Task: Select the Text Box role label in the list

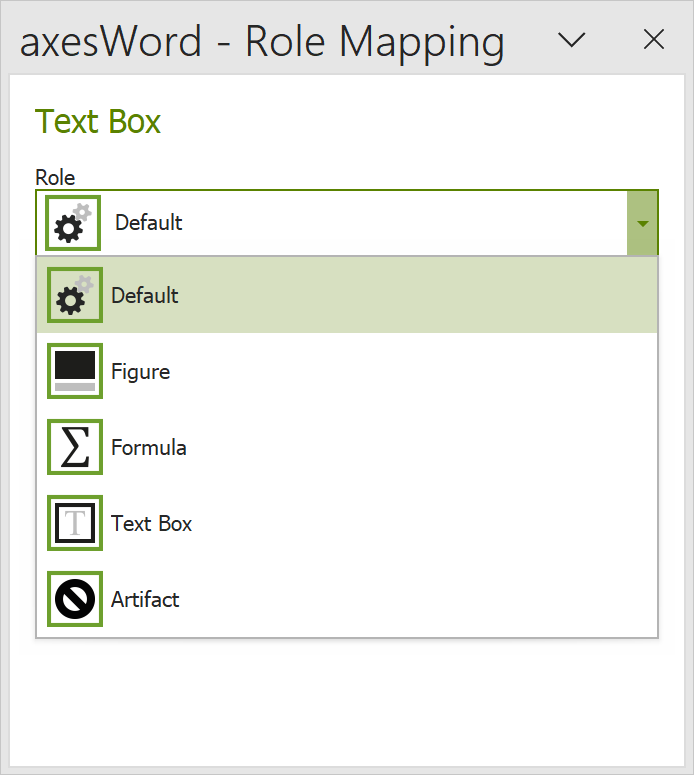Action: (151, 523)
